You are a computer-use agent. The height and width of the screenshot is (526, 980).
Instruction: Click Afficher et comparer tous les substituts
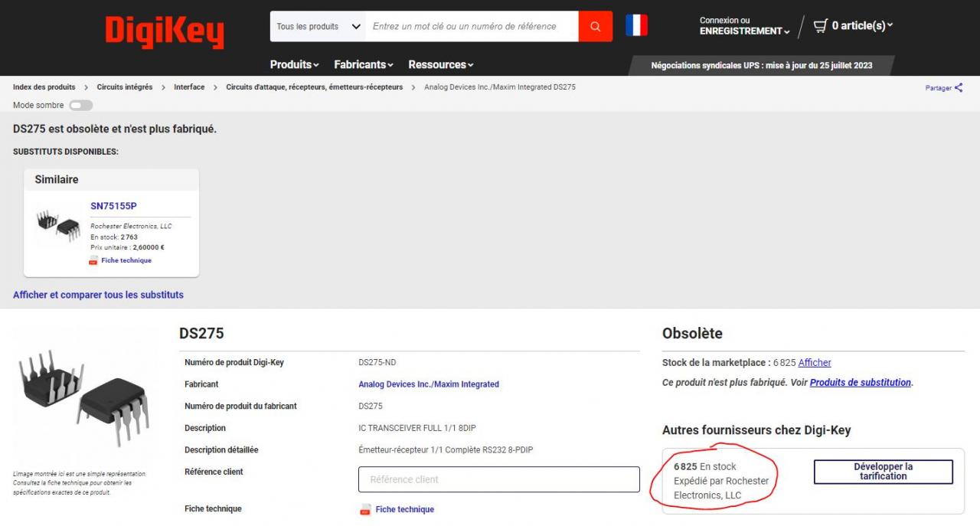click(x=98, y=295)
